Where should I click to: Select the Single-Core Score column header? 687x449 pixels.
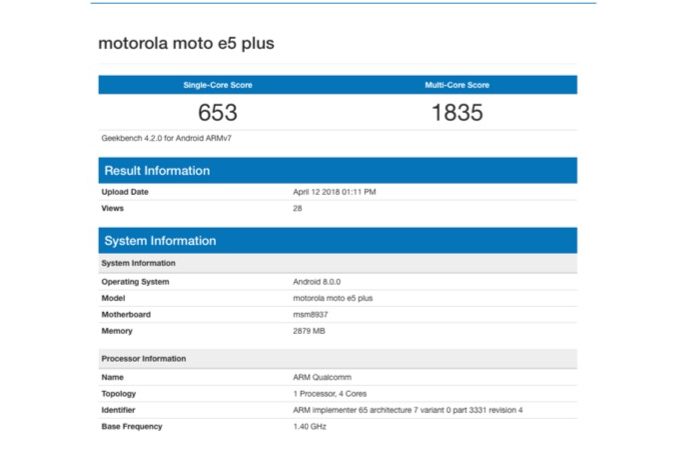217,85
